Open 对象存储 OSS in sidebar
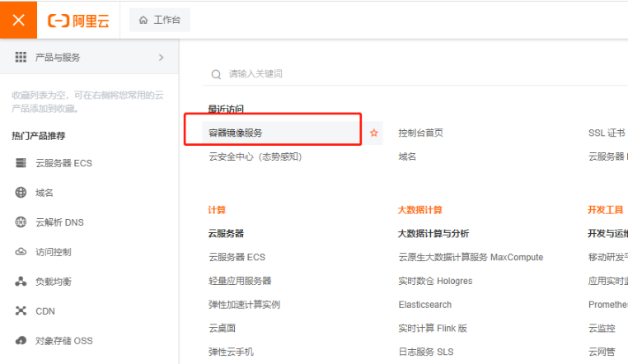 click(64, 341)
